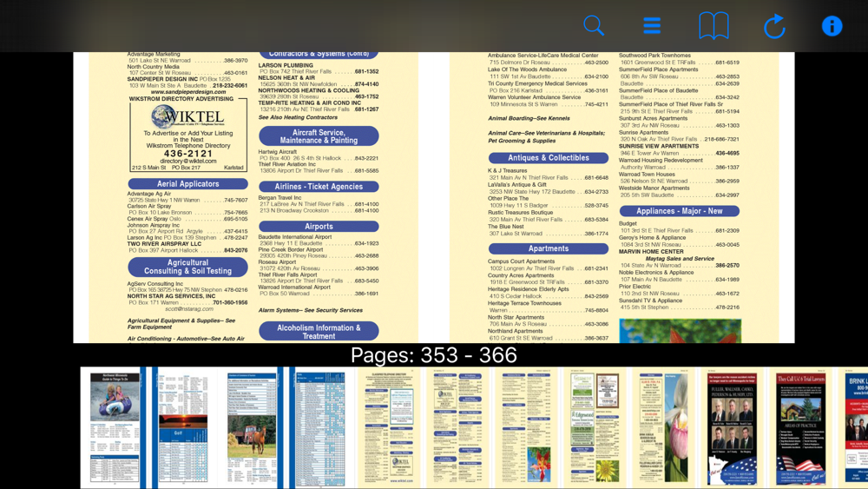Click the Hartwig Aircraft listing
Image resolution: width=868 pixels, height=489 pixels.
coord(319,155)
